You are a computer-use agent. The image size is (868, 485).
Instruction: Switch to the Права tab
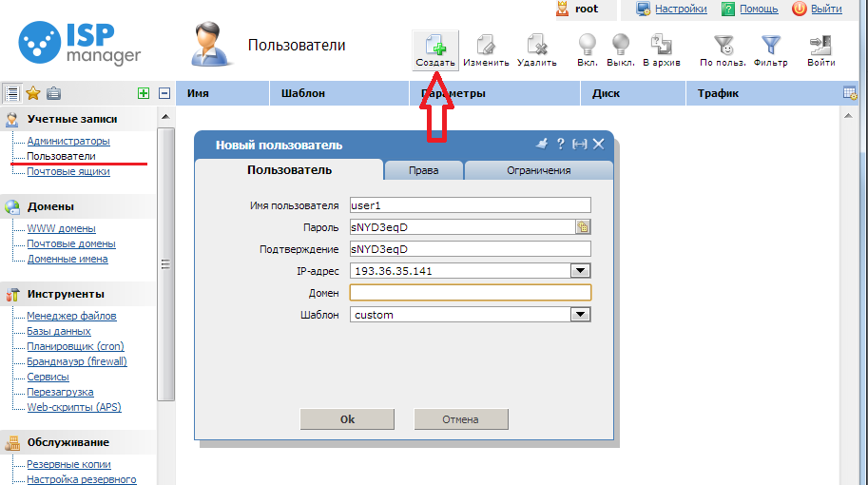pyautogui.click(x=423, y=170)
